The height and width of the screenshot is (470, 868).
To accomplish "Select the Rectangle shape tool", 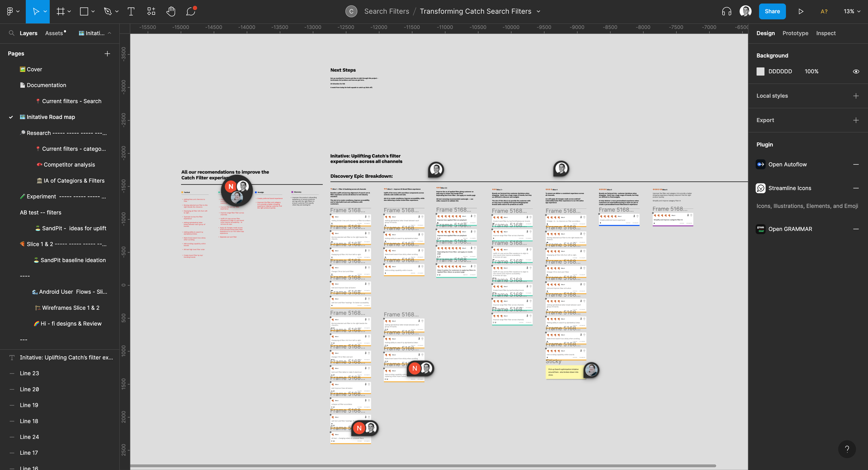I will pos(84,11).
